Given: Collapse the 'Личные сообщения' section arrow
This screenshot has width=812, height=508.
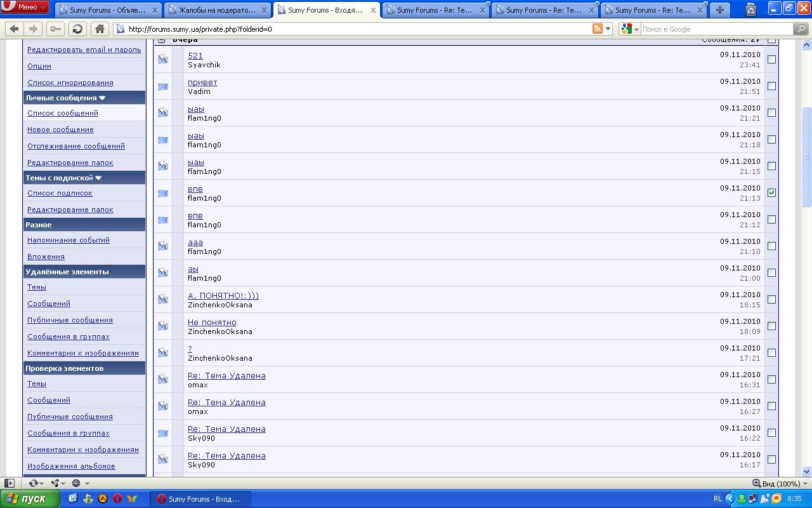Looking at the screenshot, I should [x=102, y=98].
